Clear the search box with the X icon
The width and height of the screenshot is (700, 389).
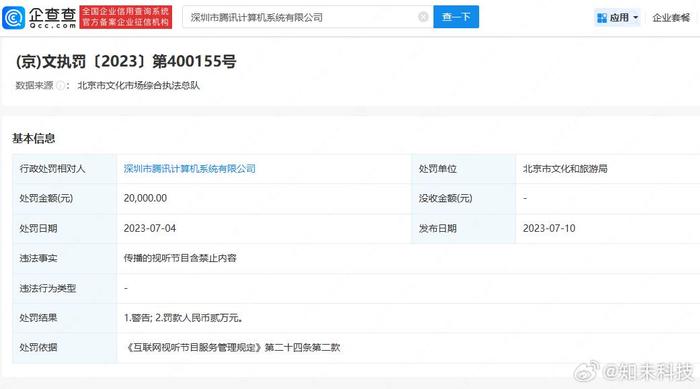point(423,17)
